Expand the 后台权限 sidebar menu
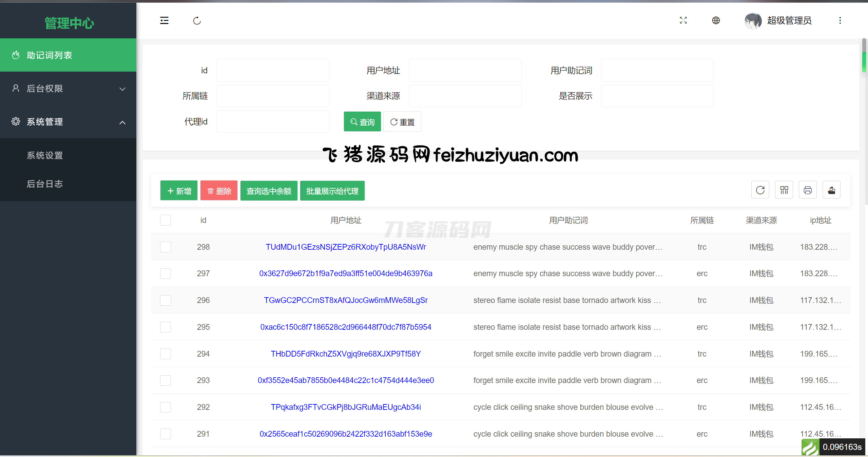Image resolution: width=868 pixels, height=457 pixels. pyautogui.click(x=68, y=89)
